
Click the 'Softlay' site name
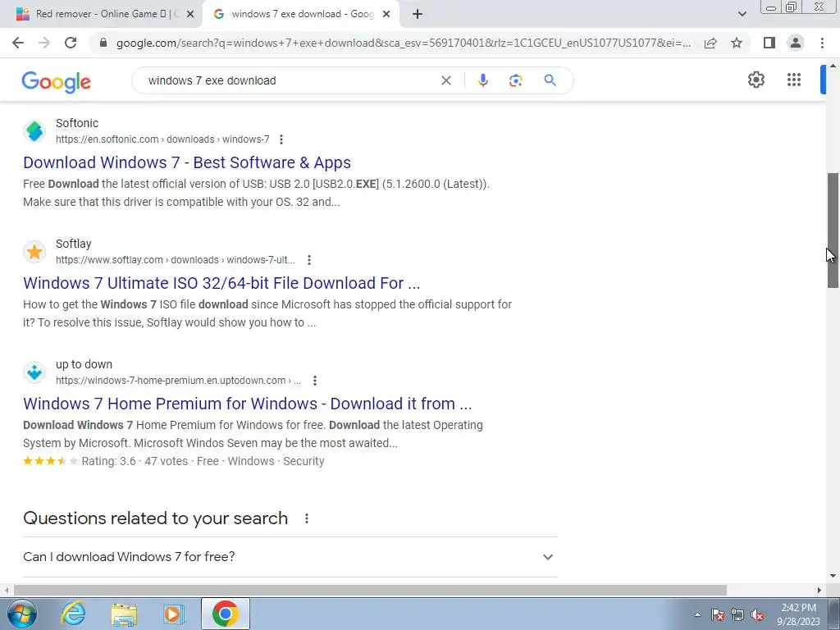click(x=73, y=244)
